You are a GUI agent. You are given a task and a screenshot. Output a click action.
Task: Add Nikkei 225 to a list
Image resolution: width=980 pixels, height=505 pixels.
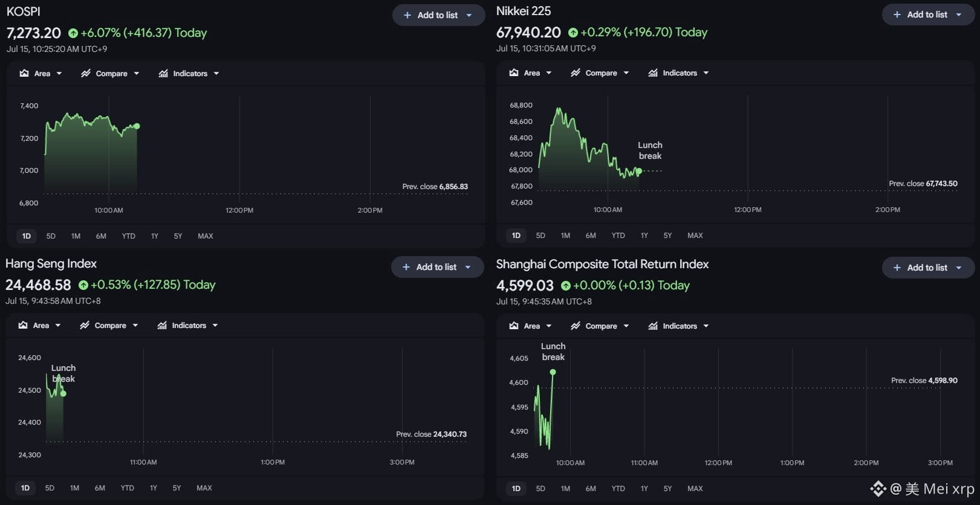pyautogui.click(x=927, y=14)
